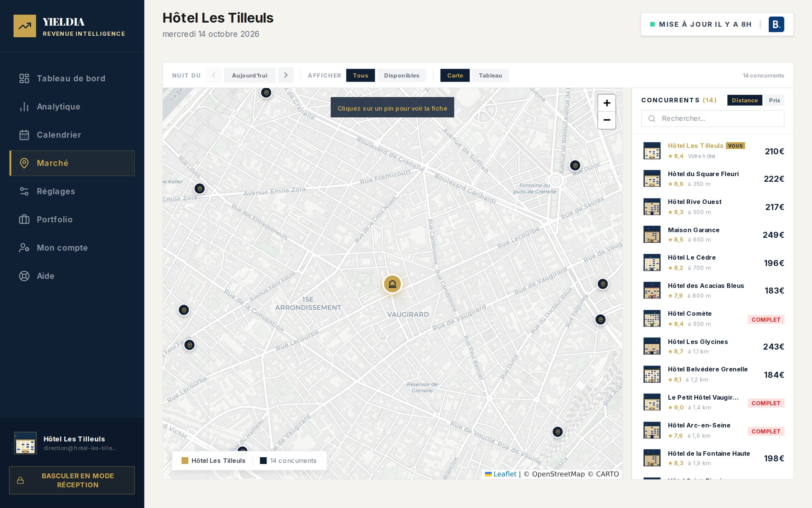This screenshot has height=508, width=812.
Task: Click the pin on Avenue Émile Zola
Action: point(200,188)
